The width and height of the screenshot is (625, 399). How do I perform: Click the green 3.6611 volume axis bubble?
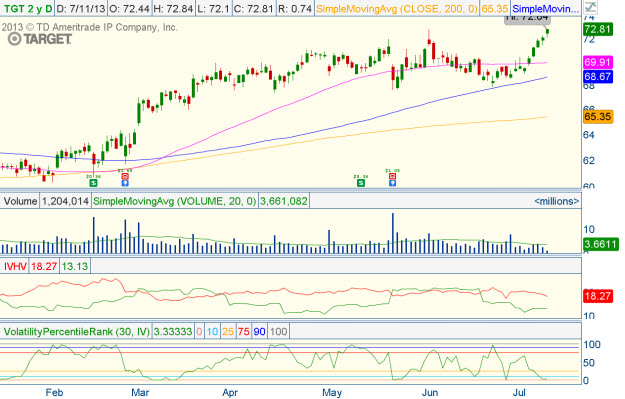pos(600,244)
